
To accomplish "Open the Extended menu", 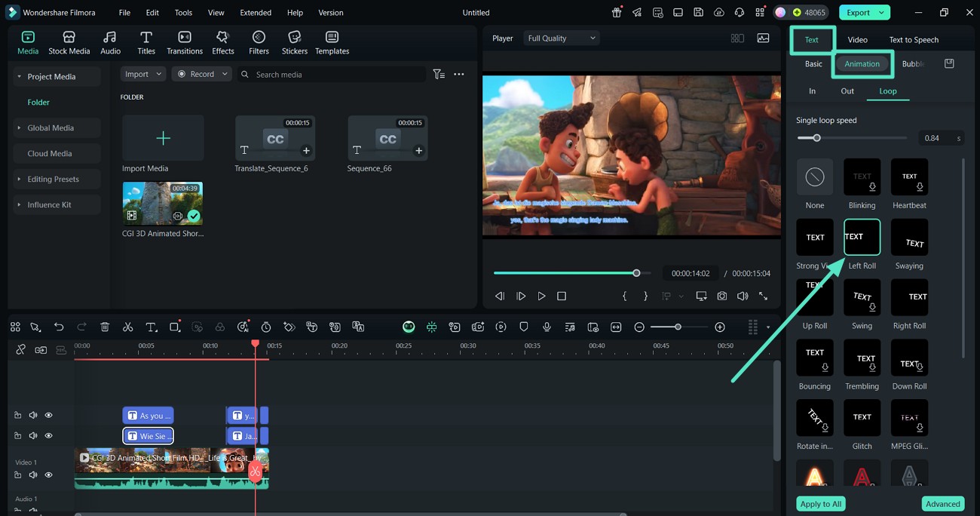I will 256,12.
